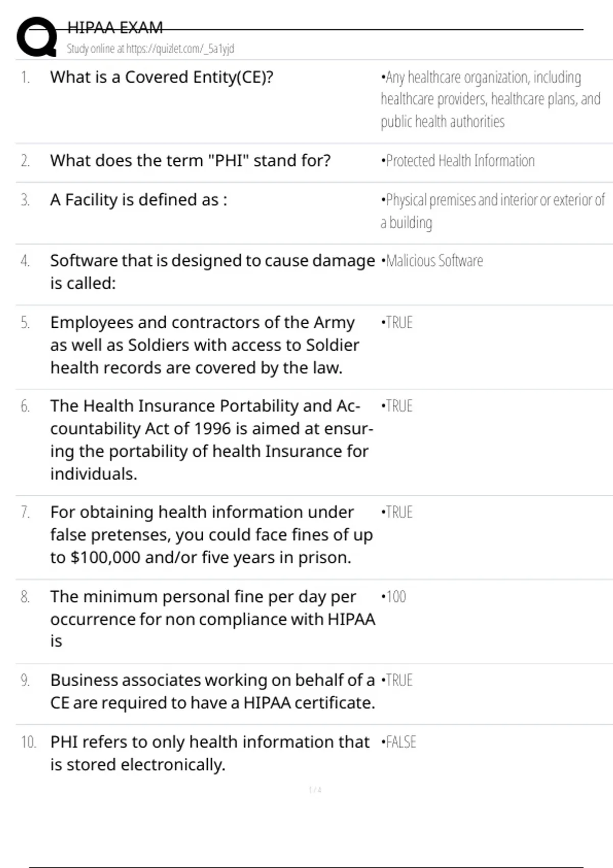The height and width of the screenshot is (868, 613).
Task: Select the PHI stored electronically question
Action: click(x=209, y=753)
